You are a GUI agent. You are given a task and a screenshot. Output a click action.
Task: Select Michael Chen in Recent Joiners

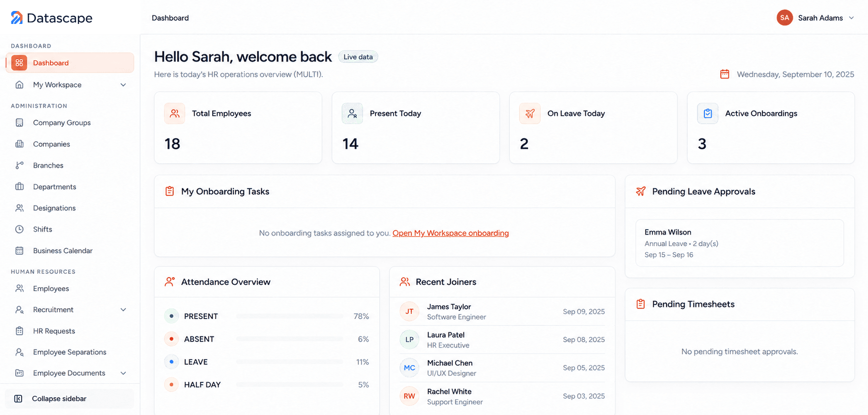click(x=502, y=368)
